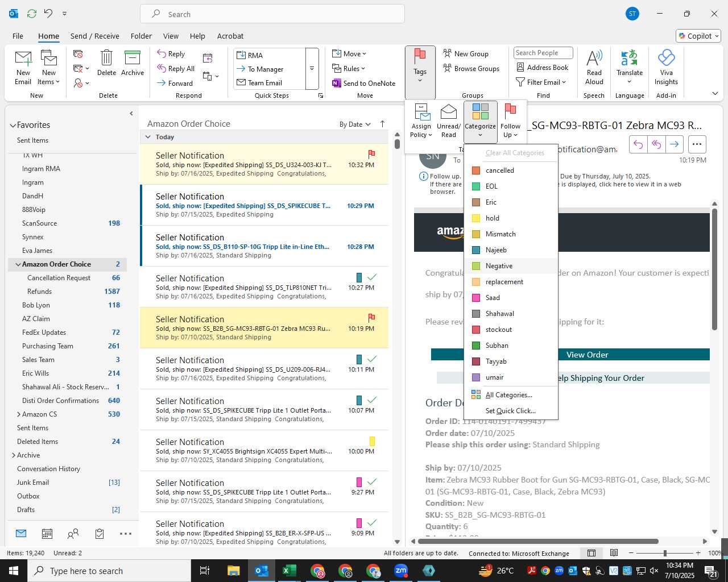Click the zoom slider in status bar

coord(665,553)
